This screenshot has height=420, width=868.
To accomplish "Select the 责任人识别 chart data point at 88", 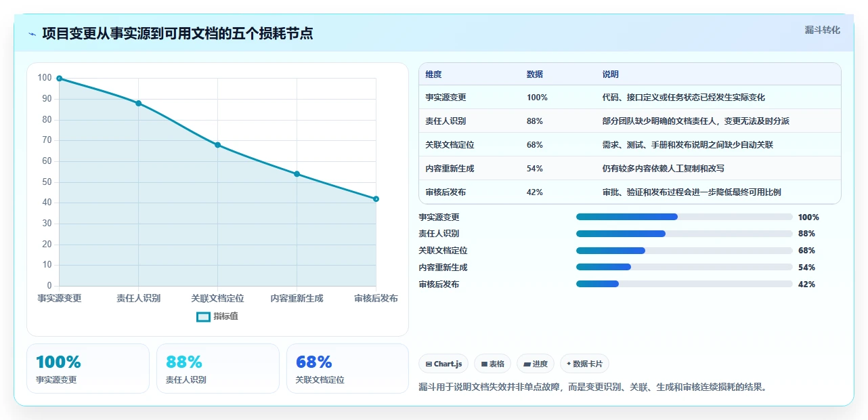I will (139, 104).
